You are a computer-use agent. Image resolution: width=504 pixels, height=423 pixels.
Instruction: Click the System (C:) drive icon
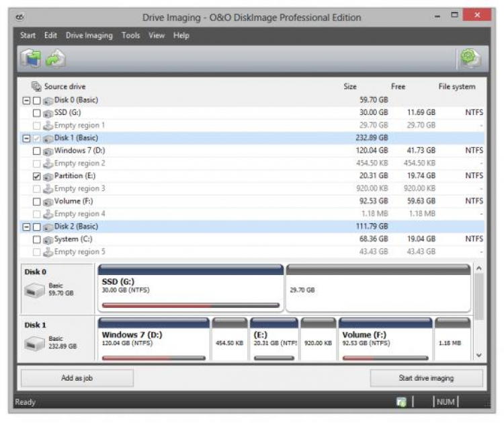click(48, 240)
